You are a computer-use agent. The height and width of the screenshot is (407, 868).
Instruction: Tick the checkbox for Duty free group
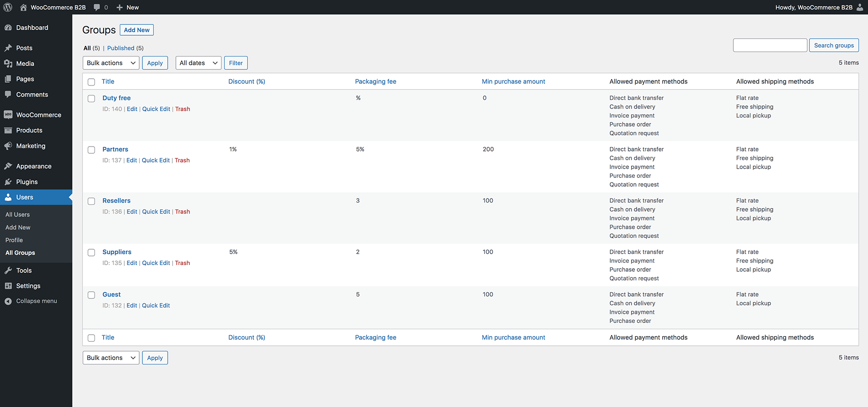[91, 99]
